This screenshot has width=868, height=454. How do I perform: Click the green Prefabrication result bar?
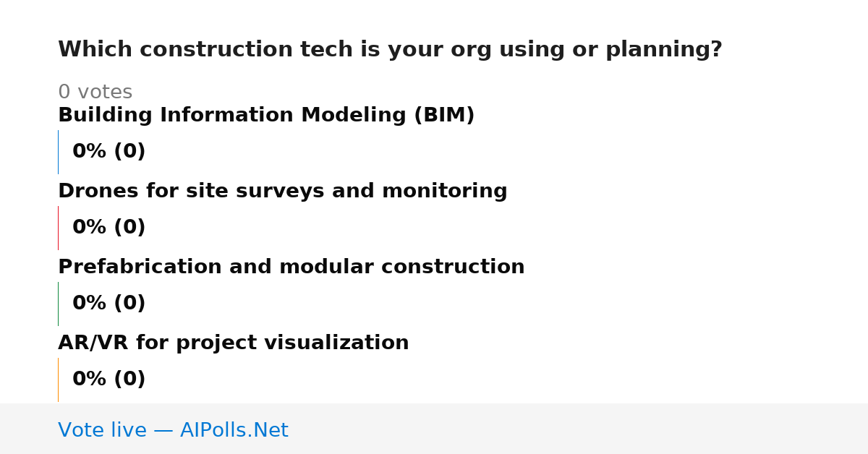[x=58, y=304]
